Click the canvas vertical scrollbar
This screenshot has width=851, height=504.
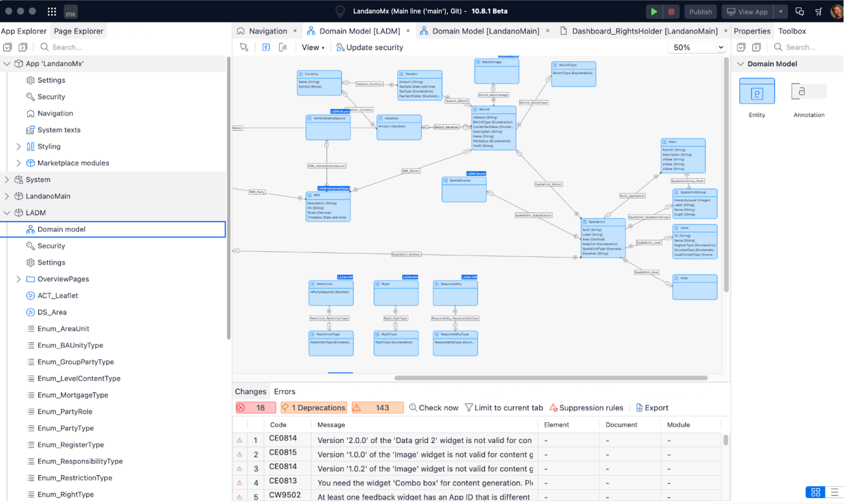coord(726,175)
